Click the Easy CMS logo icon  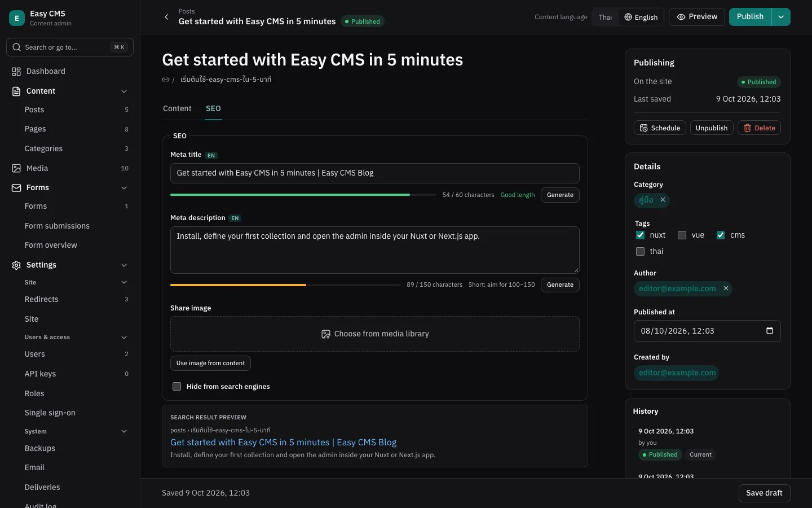point(17,18)
